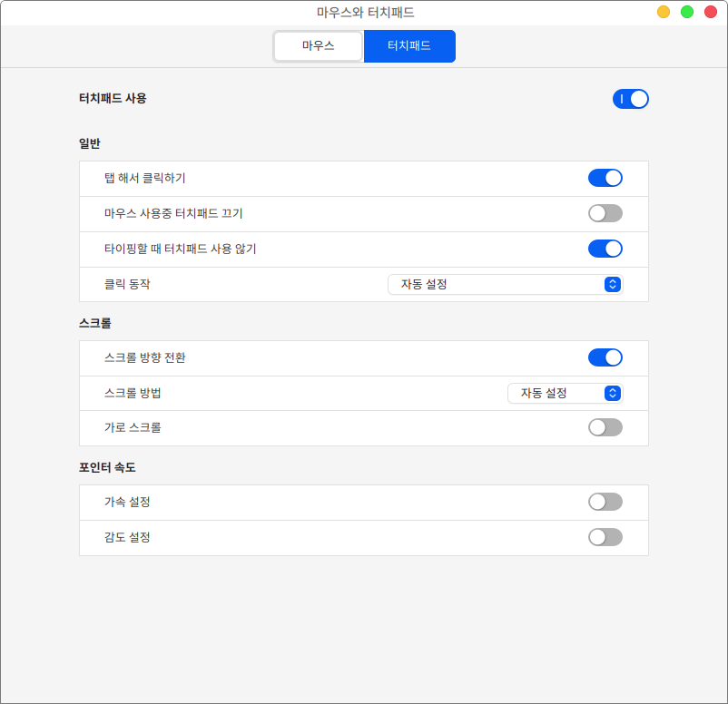728x704 pixels.
Task: Select the 터치패드 tab
Action: 409,45
